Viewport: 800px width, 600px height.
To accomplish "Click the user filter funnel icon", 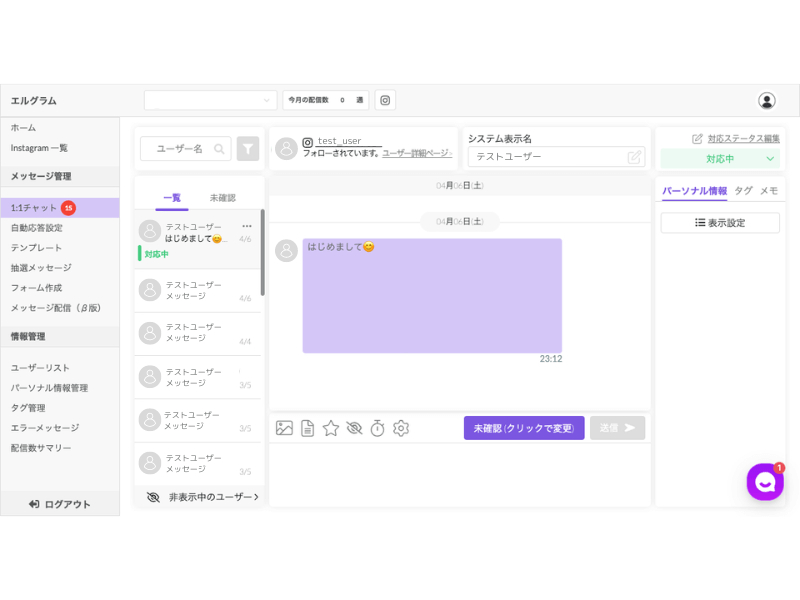I will 248,148.
